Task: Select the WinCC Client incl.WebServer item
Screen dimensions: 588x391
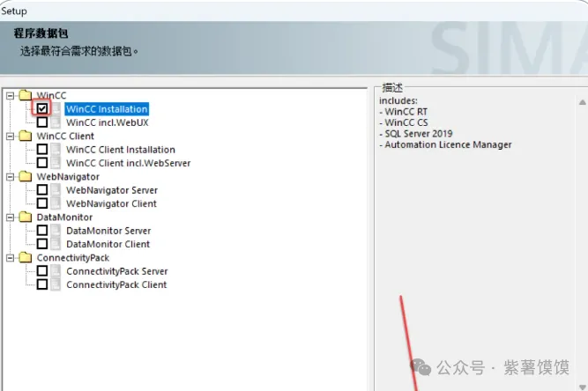Action: (x=128, y=163)
